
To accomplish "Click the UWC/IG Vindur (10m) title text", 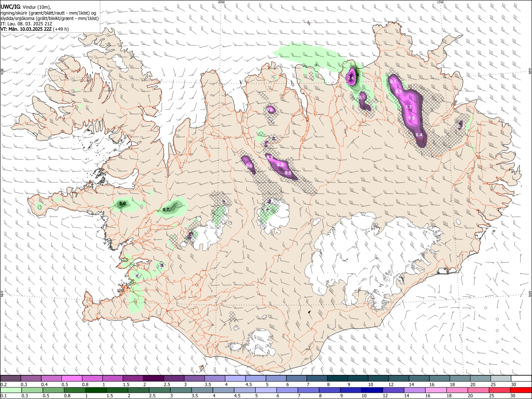I will coord(26,7).
